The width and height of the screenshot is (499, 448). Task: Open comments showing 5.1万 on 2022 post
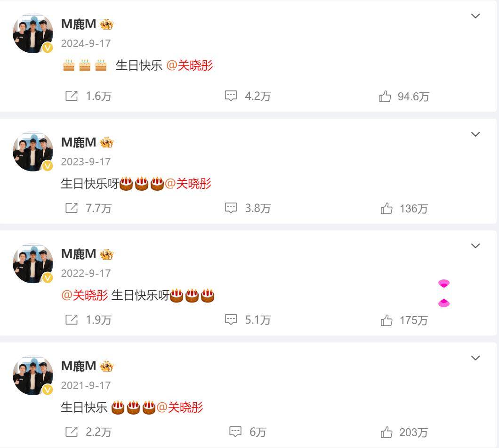(231, 320)
